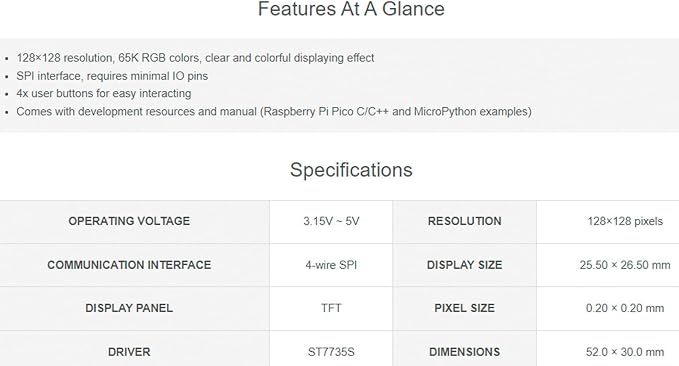This screenshot has height=366, width=679.
Task: Select the 25.50 × 26.50 mm value
Action: pyautogui.click(x=625, y=265)
